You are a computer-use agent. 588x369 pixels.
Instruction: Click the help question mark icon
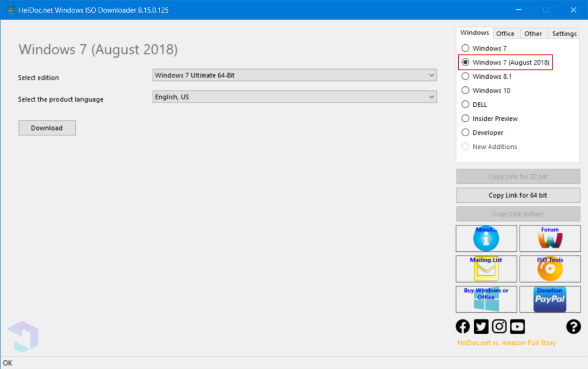573,326
